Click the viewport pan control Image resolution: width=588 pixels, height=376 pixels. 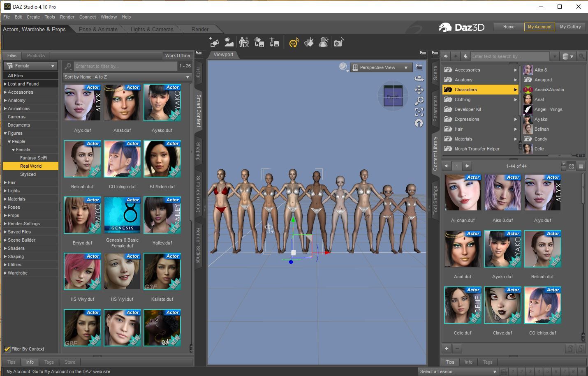(x=419, y=90)
